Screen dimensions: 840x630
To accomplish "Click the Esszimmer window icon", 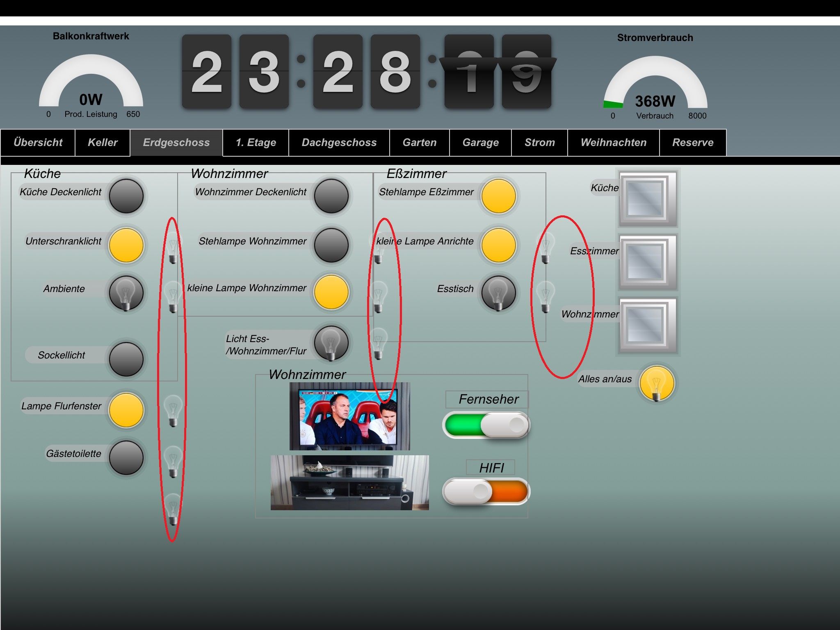I will click(647, 262).
